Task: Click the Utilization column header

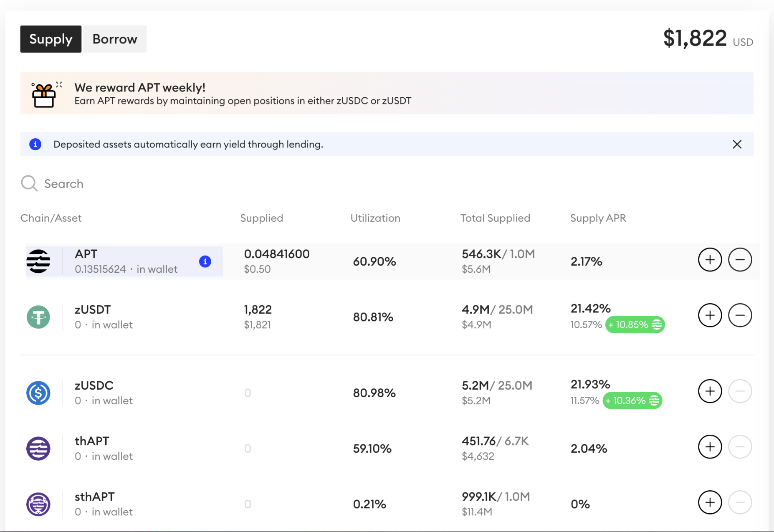Action: pyautogui.click(x=375, y=218)
